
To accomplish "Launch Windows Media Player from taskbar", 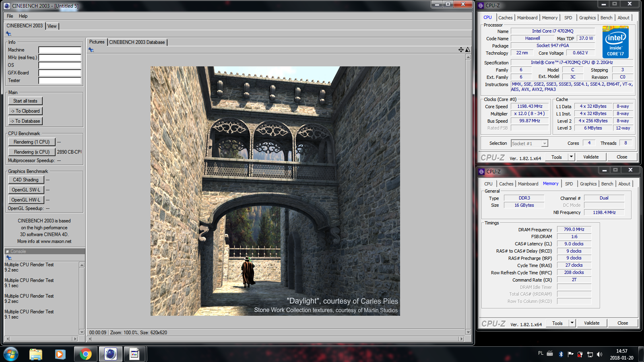I will (60, 354).
